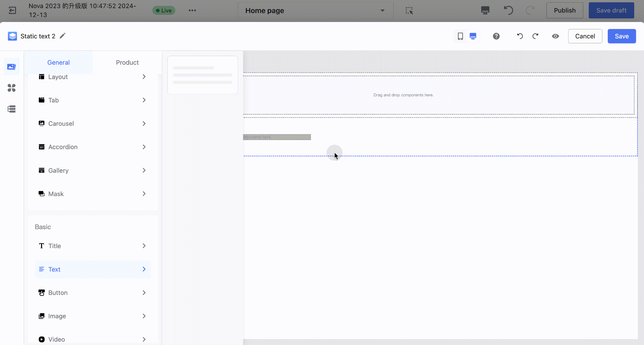Expand the Carousel component category
The width and height of the screenshot is (644, 345).
(93, 124)
